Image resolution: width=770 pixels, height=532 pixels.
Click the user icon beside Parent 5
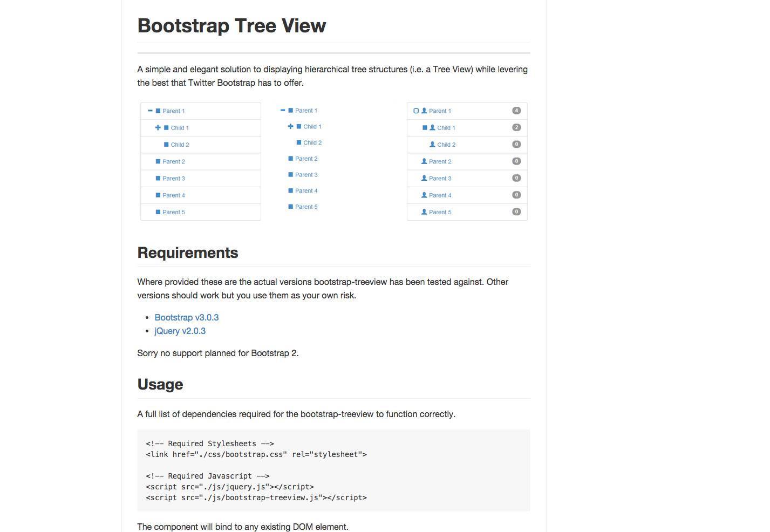point(424,212)
